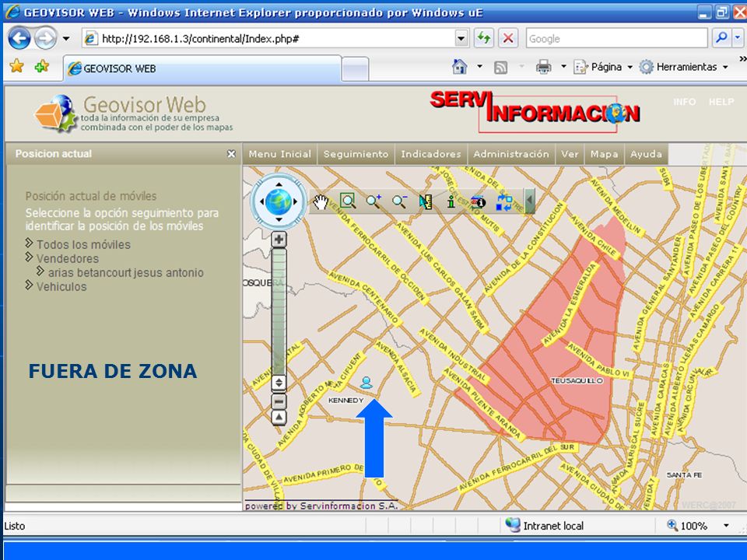Select the GEOVISOR WEB browser tab
The width and height of the screenshot is (747, 560).
coord(202,68)
